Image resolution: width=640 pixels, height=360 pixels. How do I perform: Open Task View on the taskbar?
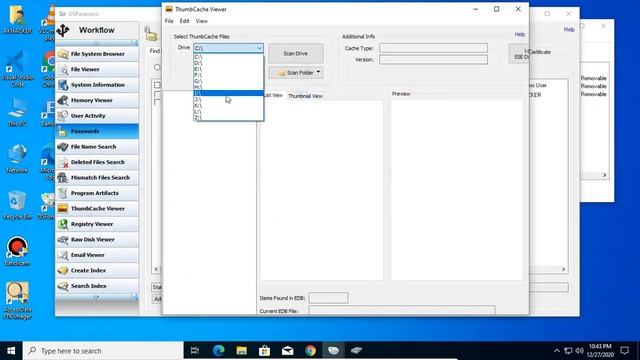(195, 351)
